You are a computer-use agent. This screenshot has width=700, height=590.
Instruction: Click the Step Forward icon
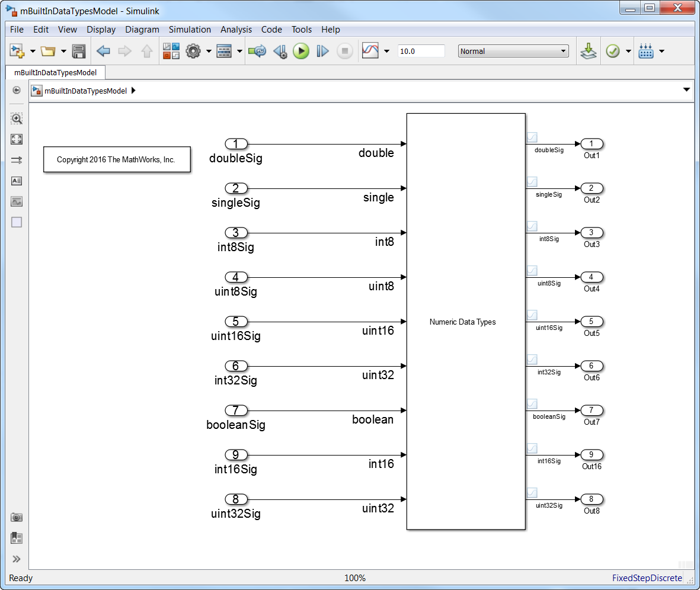tap(322, 52)
